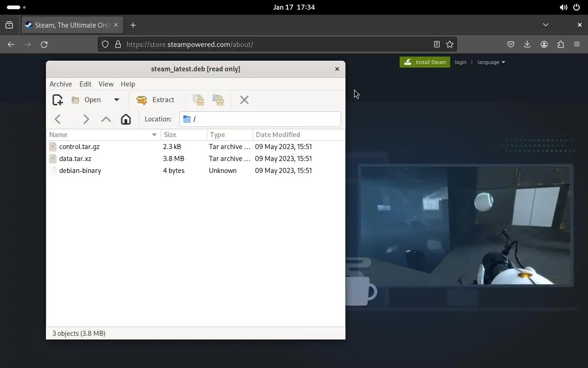Go to archive home location
The width and height of the screenshot is (588, 368).
click(126, 119)
